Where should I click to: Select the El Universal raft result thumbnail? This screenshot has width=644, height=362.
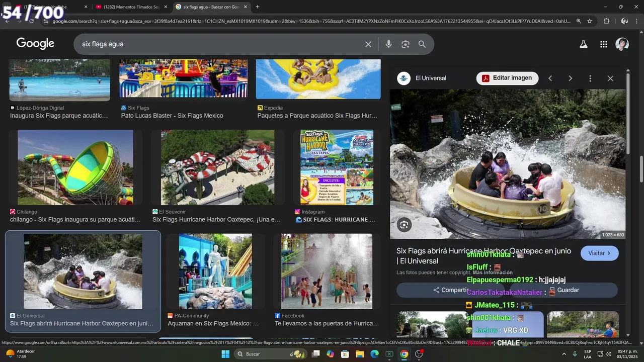(83, 271)
